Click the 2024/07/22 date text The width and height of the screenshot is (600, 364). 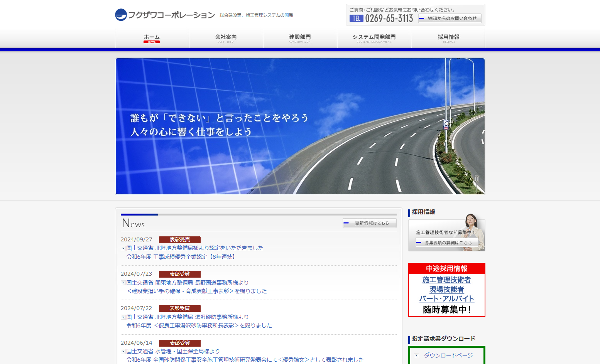(x=137, y=308)
